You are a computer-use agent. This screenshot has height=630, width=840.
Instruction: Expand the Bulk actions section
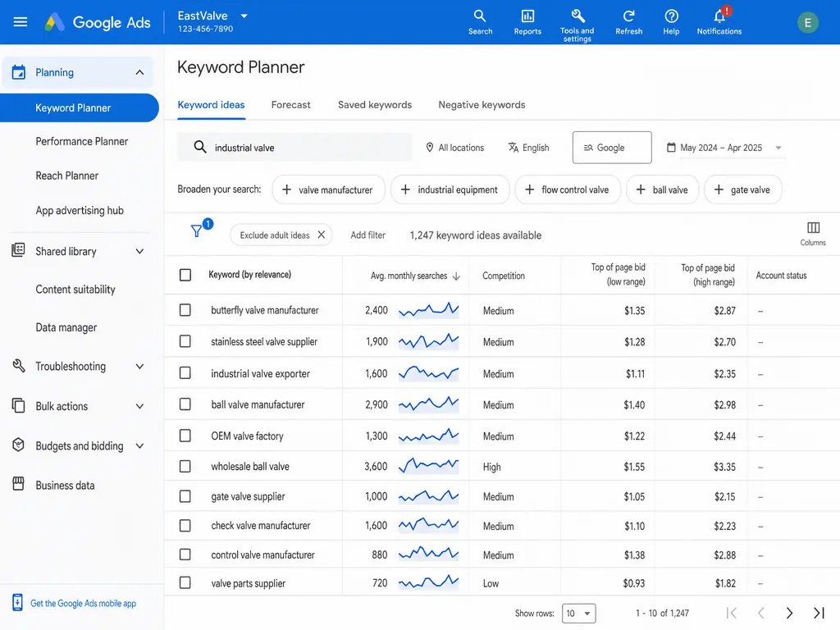point(139,406)
